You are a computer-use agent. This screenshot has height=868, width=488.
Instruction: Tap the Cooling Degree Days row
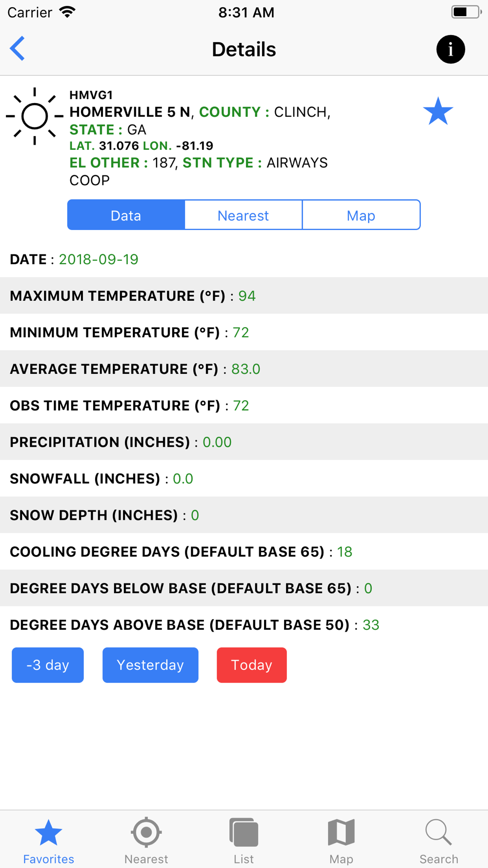click(244, 552)
